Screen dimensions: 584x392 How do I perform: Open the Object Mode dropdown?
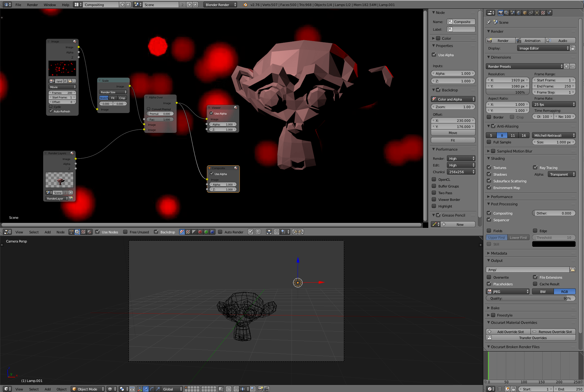88,389
